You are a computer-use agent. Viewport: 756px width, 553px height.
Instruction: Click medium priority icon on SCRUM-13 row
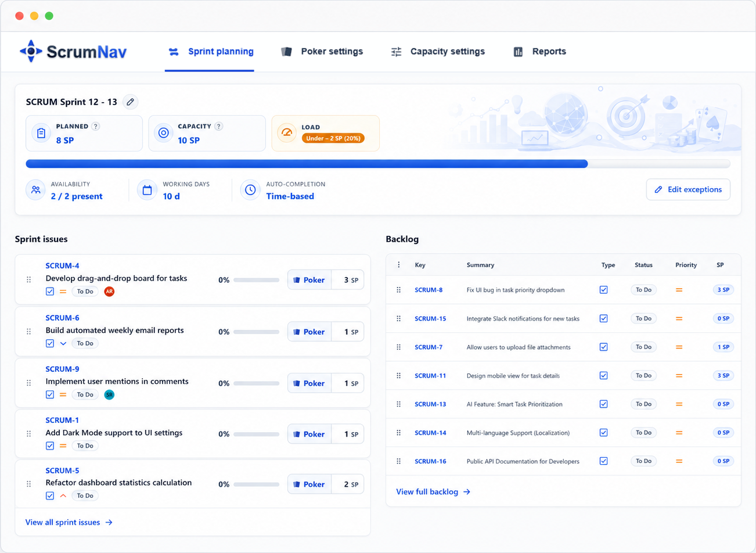point(679,404)
